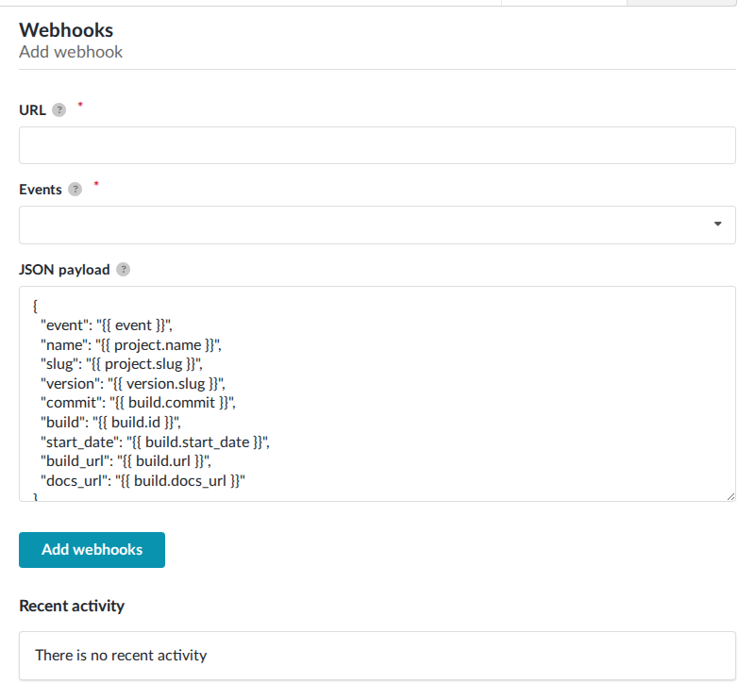Show the JSON payload help tooltip

[x=124, y=269]
